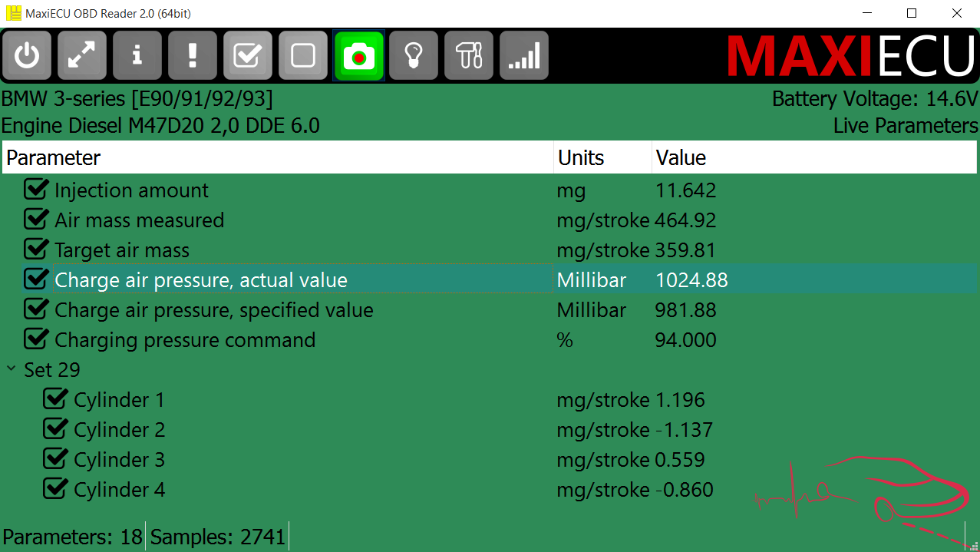Click the target air mass value 359.81
This screenshot has width=980, height=552.
(x=685, y=250)
